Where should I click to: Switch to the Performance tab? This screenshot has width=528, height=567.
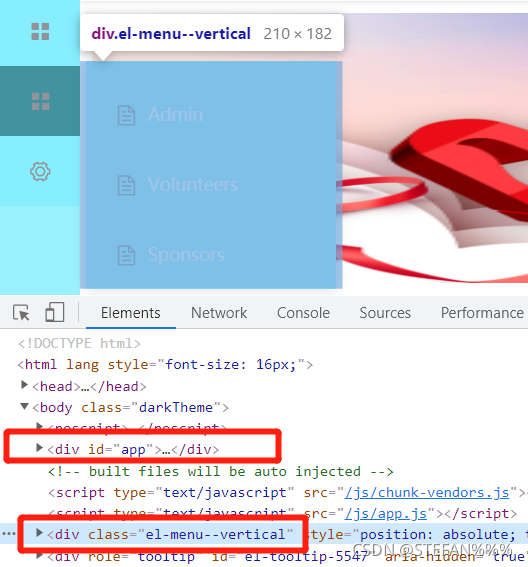point(482,313)
